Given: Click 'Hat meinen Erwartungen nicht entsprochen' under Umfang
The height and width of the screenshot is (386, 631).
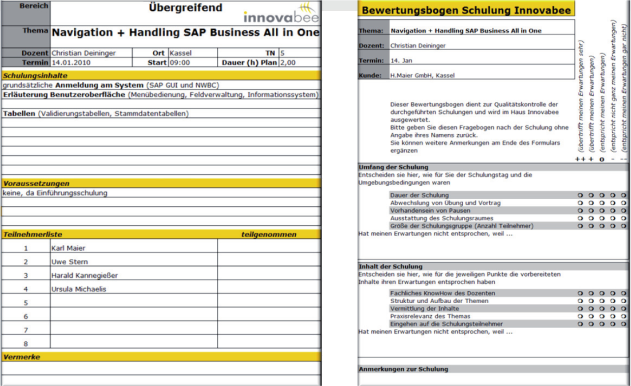Looking at the screenshot, I should coord(435,233).
